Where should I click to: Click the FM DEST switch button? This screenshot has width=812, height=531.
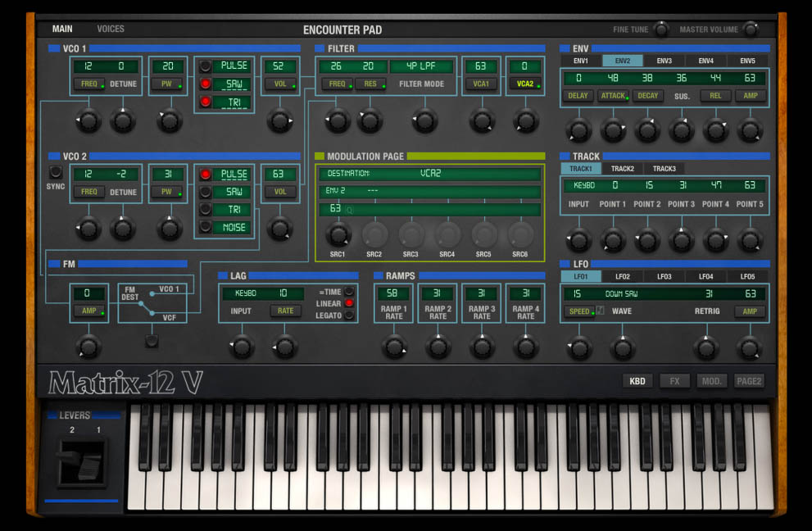152,341
